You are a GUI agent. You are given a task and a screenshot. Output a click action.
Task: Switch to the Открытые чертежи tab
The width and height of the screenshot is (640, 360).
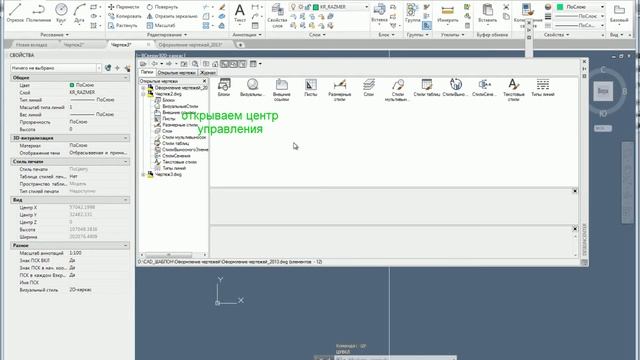tap(176, 73)
